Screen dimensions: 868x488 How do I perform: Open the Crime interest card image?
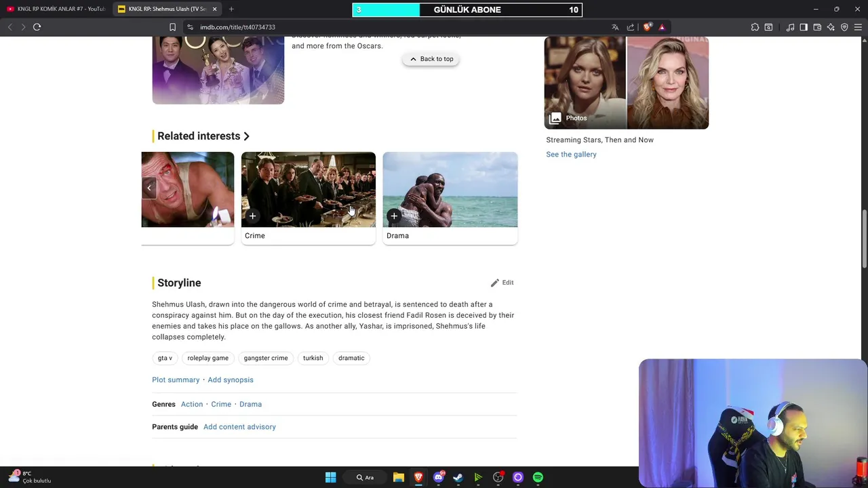[x=309, y=189]
